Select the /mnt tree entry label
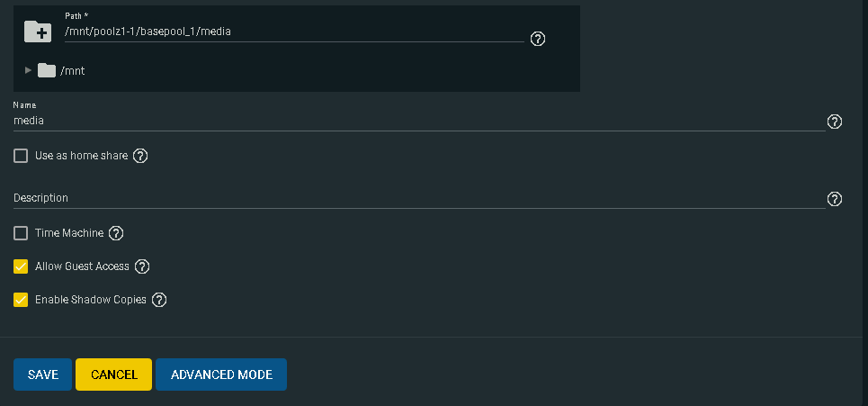Image resolution: width=868 pixels, height=406 pixels. (x=73, y=71)
